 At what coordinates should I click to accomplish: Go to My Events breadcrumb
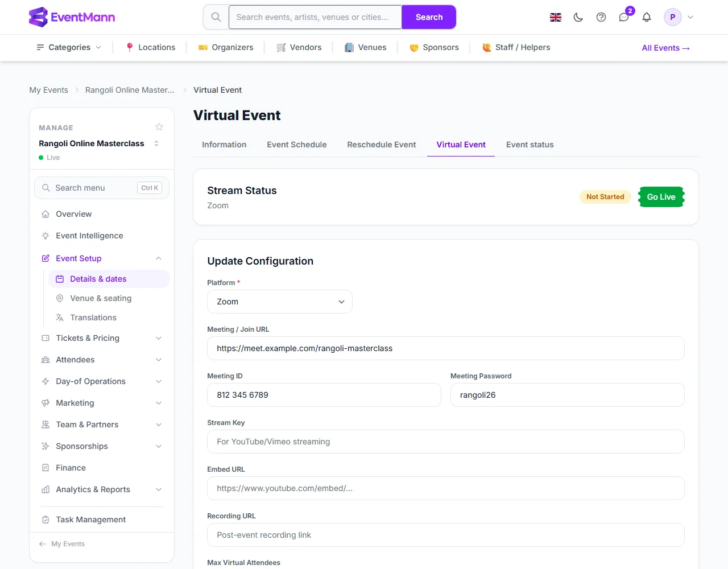tap(49, 90)
